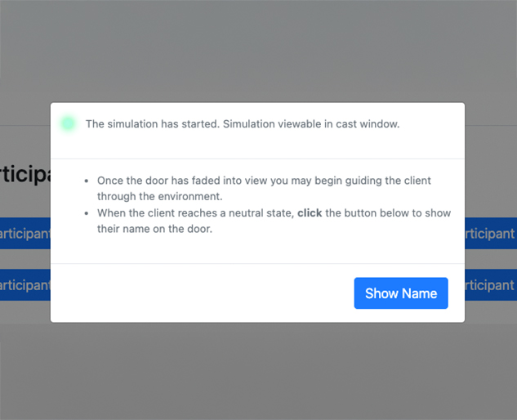The width and height of the screenshot is (517, 420).
Task: Click the dimmed backdrop above the dialog
Action: [x=258, y=49]
